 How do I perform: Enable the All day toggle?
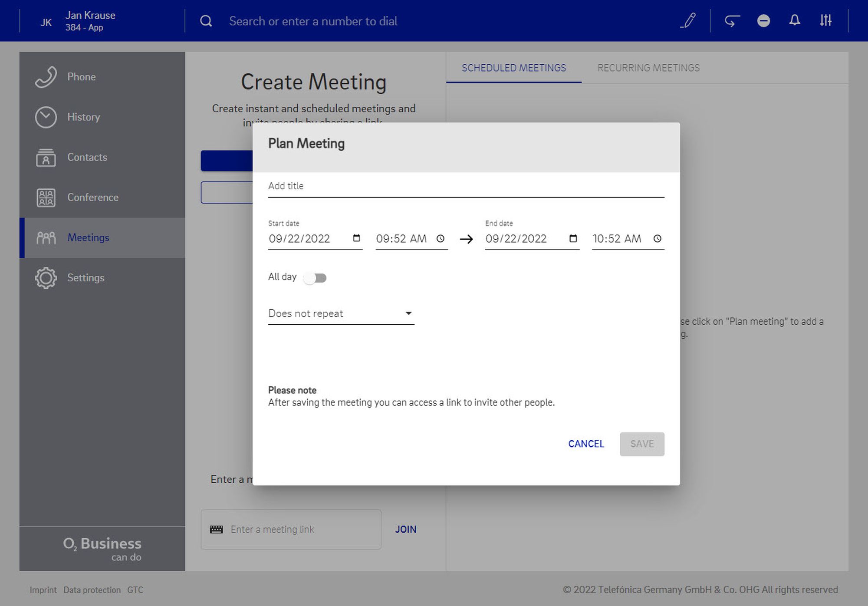315,278
